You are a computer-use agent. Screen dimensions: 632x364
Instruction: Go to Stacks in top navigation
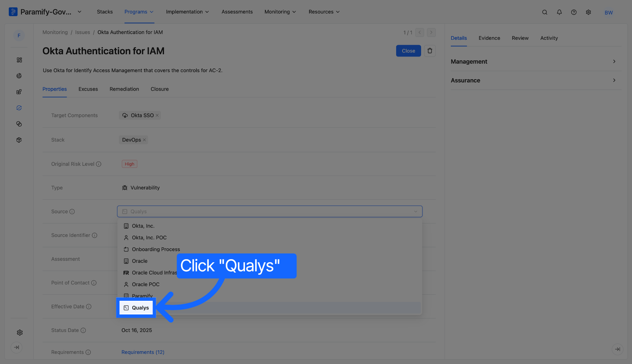(105, 12)
